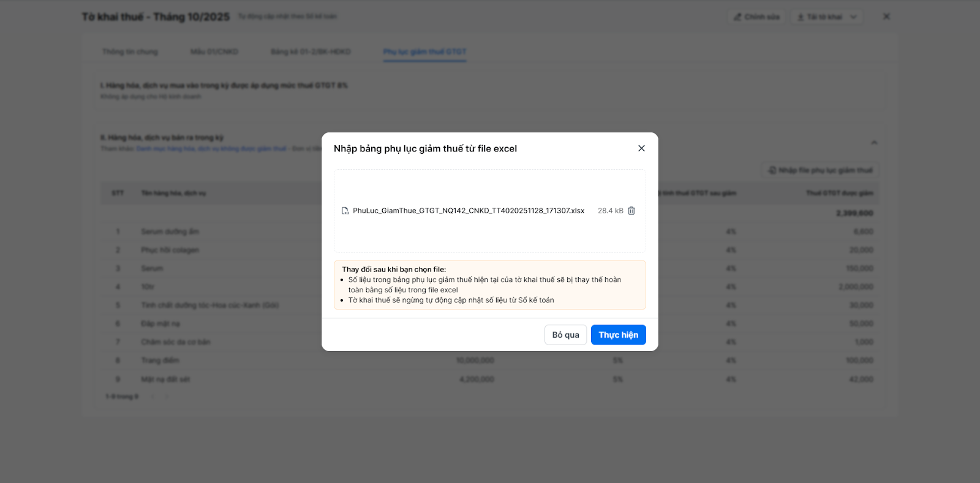Go to previous table page arrow
The image size is (980, 483).
153,397
